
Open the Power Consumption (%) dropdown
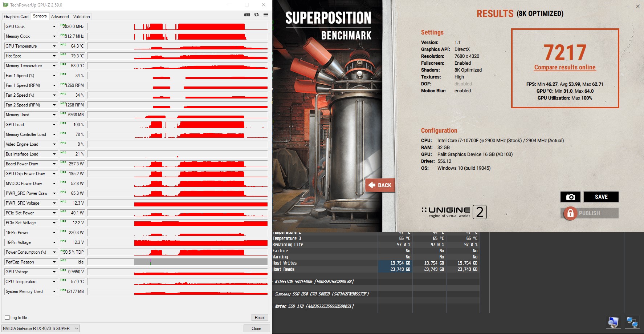tap(54, 252)
